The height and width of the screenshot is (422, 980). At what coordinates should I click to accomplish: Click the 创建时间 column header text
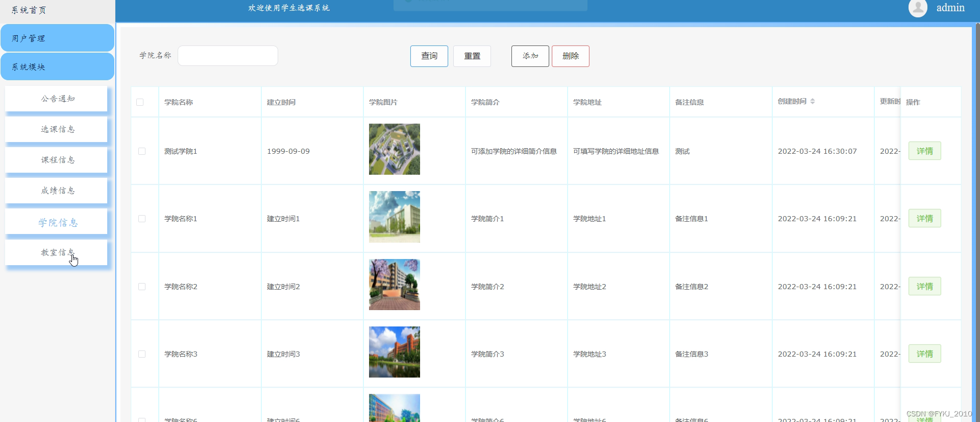click(792, 101)
